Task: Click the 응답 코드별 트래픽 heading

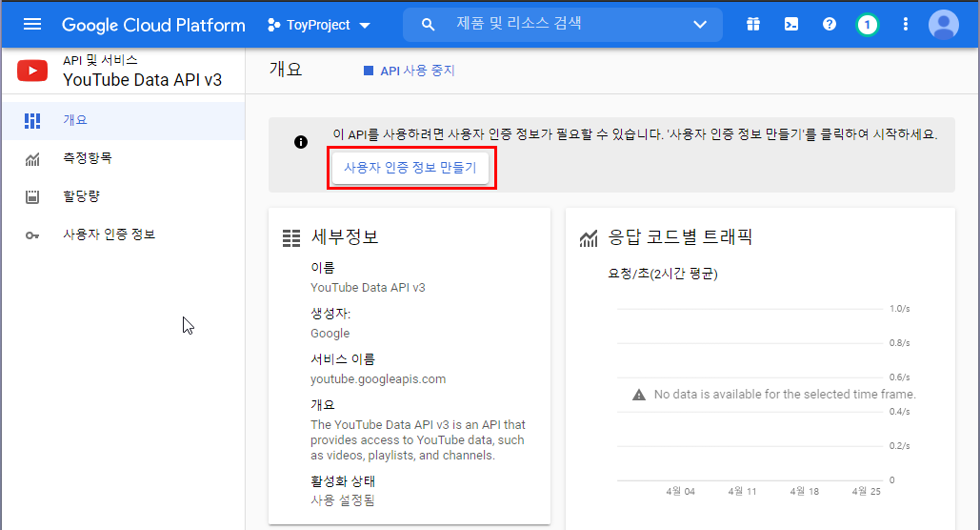Action: [x=680, y=237]
